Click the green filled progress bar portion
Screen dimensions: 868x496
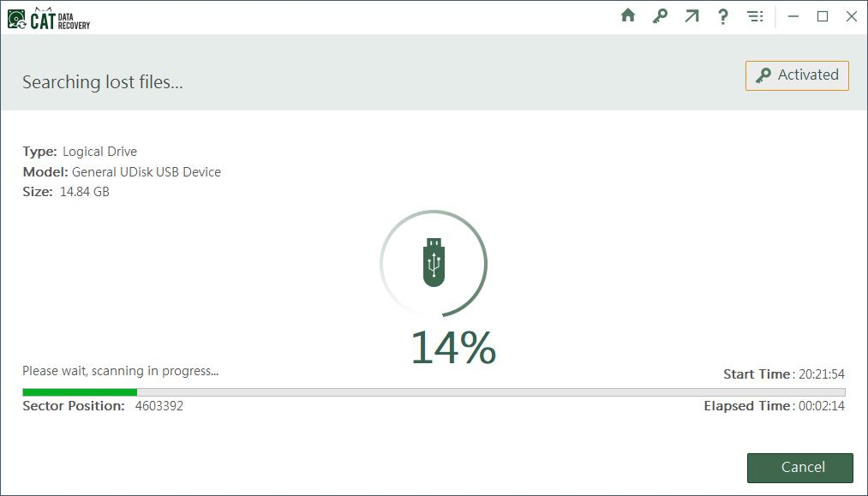[79, 392]
